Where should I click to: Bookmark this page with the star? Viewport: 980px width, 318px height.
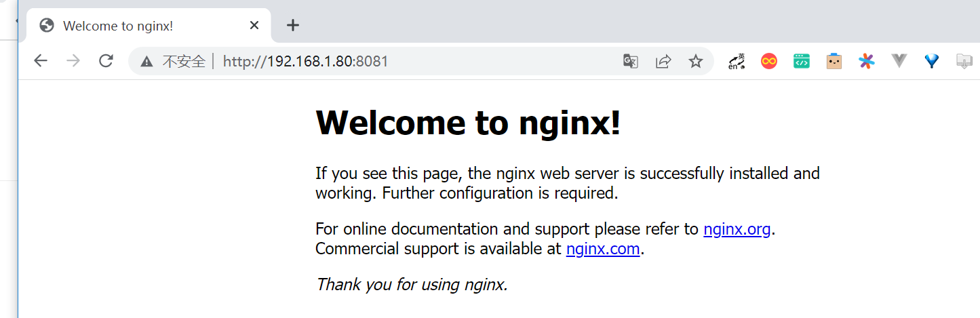pos(696,62)
